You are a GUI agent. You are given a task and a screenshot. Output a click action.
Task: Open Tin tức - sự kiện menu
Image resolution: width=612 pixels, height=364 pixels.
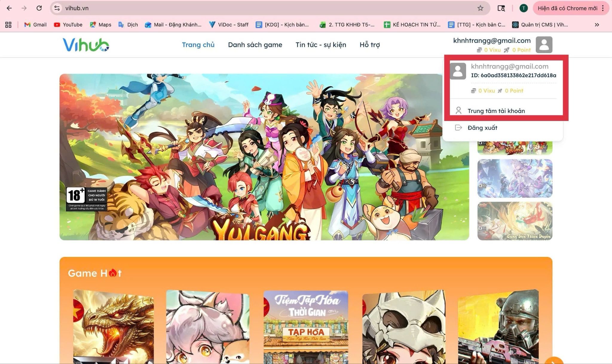coord(321,45)
